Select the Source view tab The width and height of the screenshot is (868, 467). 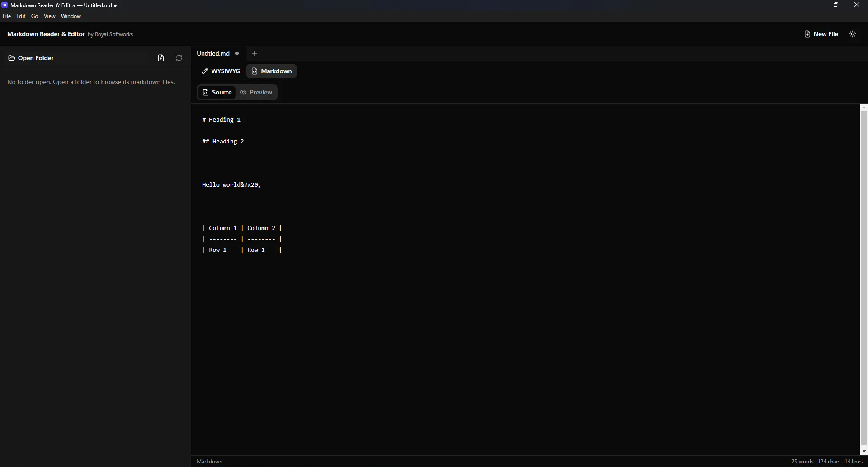click(x=217, y=92)
